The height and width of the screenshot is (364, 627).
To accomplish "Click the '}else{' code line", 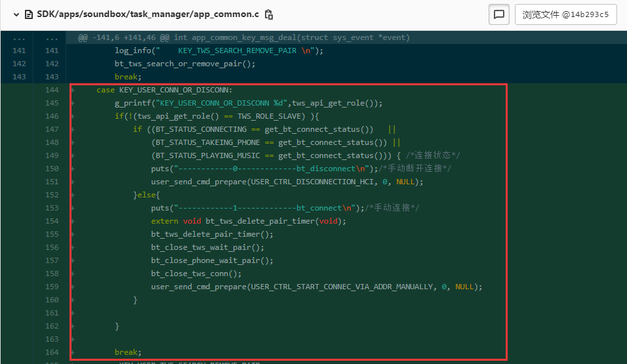I will click(x=146, y=195).
